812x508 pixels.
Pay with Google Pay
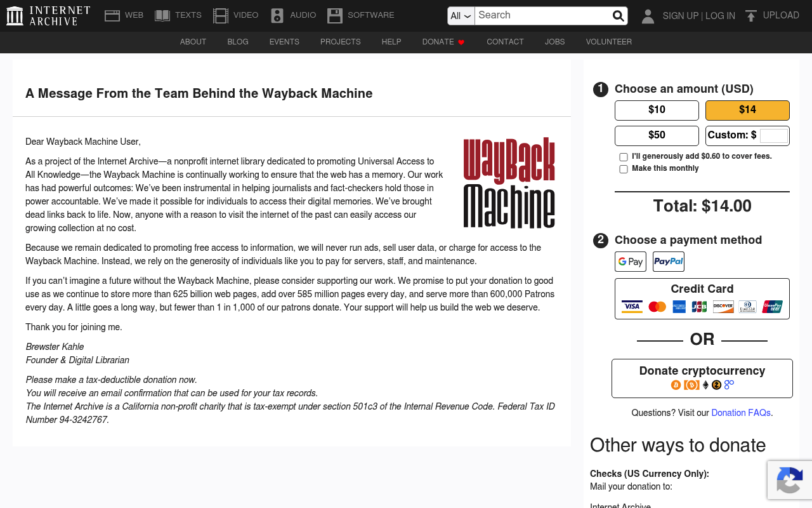coord(631,262)
